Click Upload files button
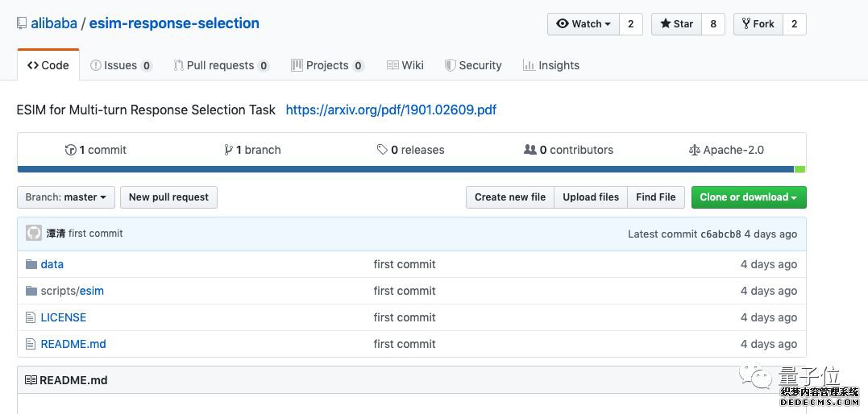Screen dimensions: 868x414 [591, 197]
